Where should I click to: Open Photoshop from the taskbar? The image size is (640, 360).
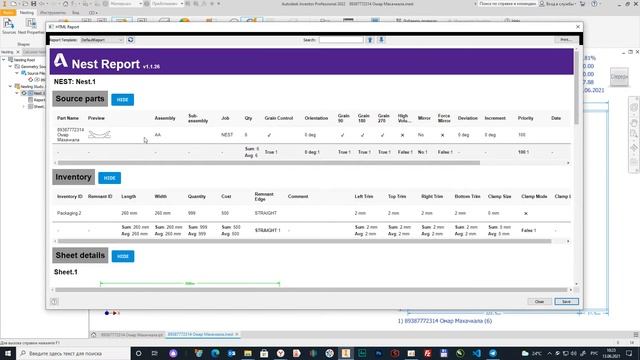(x=378, y=353)
